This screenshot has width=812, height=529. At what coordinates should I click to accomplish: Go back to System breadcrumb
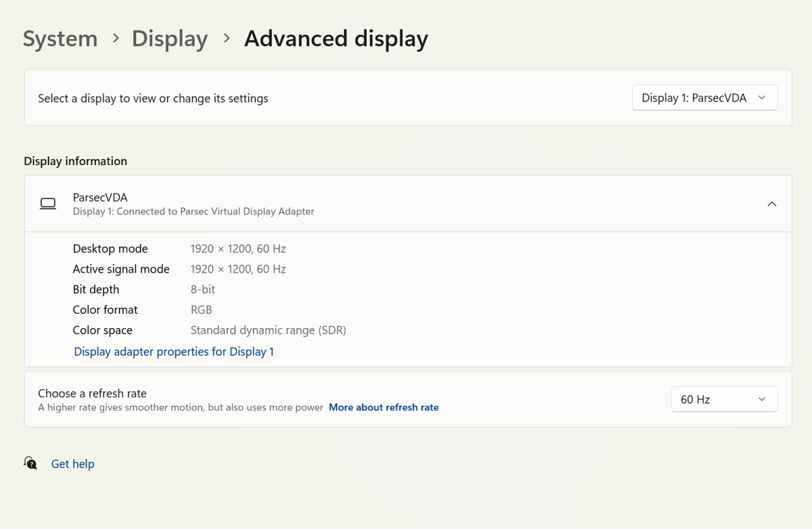point(60,39)
